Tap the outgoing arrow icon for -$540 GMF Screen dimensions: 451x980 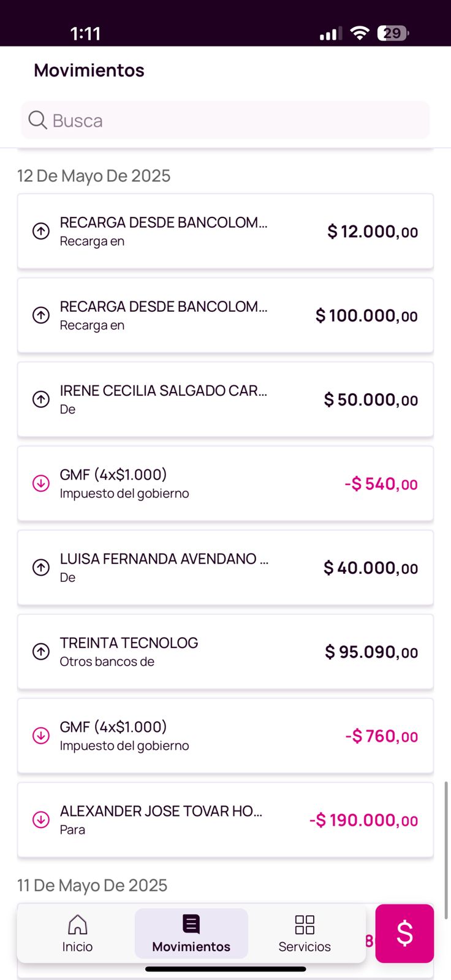coord(41,483)
